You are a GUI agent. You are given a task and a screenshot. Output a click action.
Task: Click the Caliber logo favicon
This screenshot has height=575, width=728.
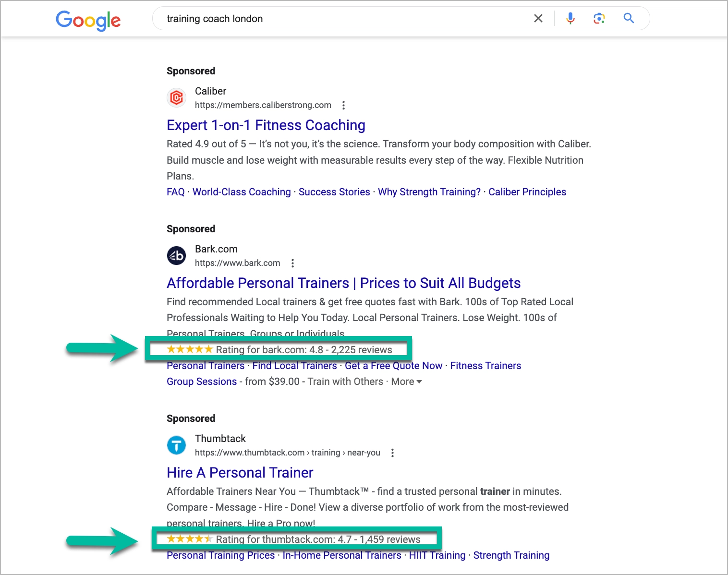pos(176,97)
